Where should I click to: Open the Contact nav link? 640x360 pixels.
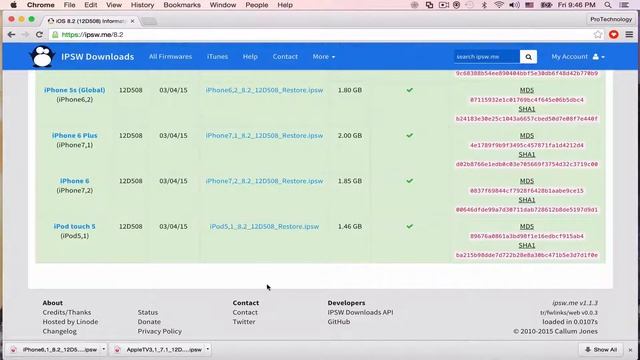coord(285,57)
